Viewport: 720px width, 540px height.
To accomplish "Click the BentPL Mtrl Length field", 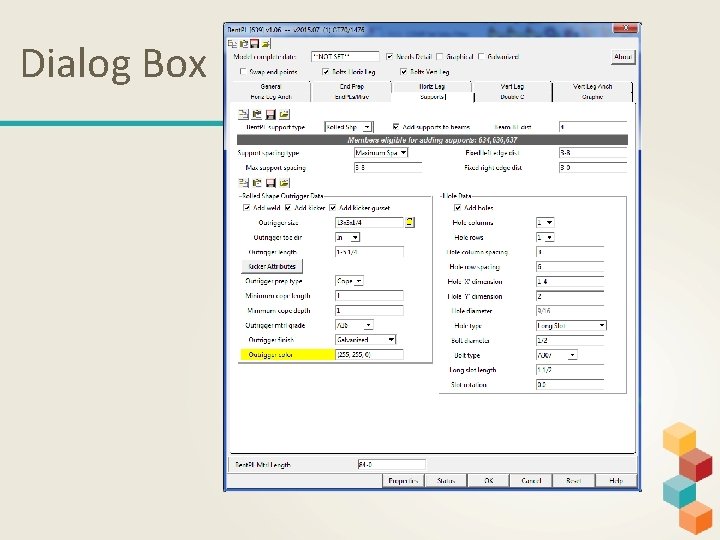I will (x=391, y=465).
